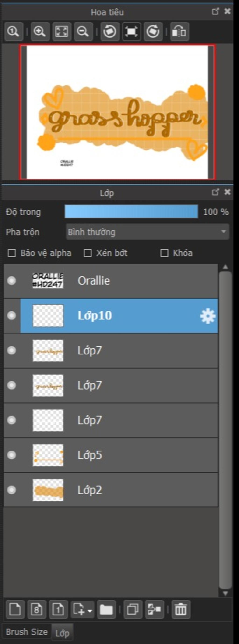The width and height of the screenshot is (239, 644).
Task: Hide the Orallie layer
Action: 11,281
